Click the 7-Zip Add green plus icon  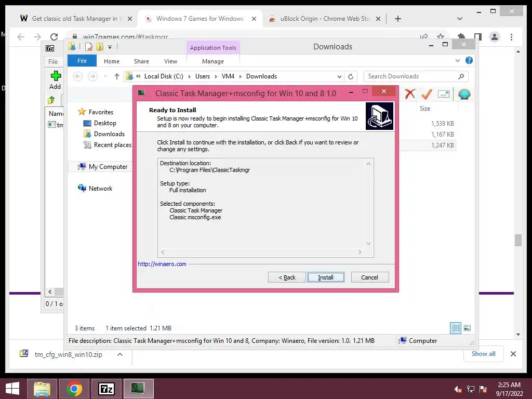pos(55,80)
